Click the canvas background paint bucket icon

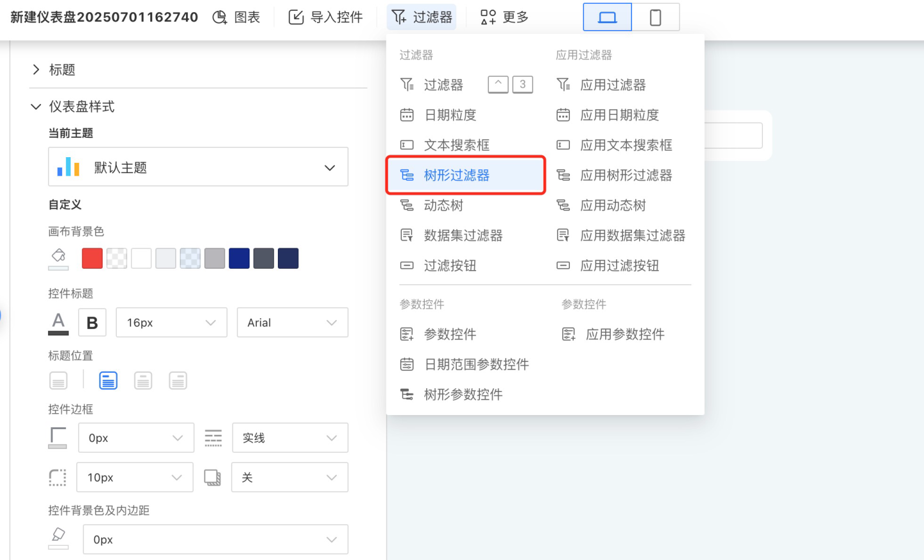pos(58,258)
